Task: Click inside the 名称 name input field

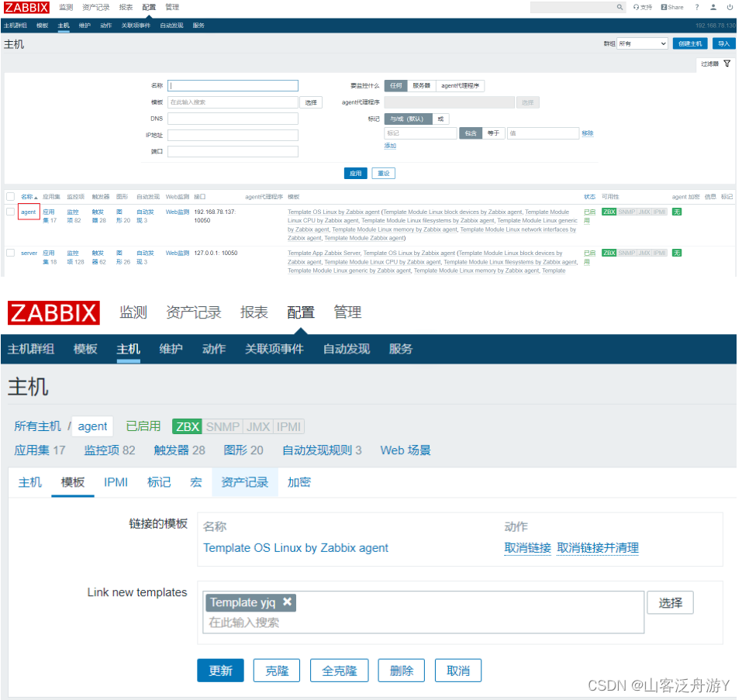Action: click(233, 85)
